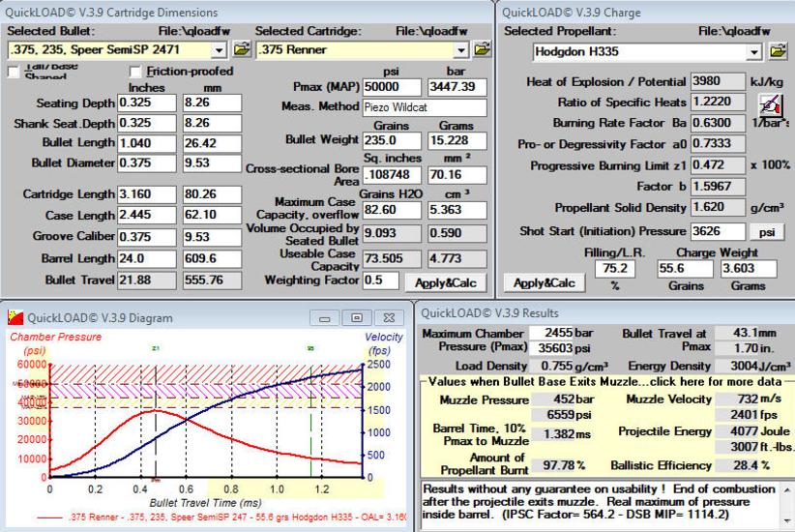Open the bullet file folder icon

(x=241, y=49)
